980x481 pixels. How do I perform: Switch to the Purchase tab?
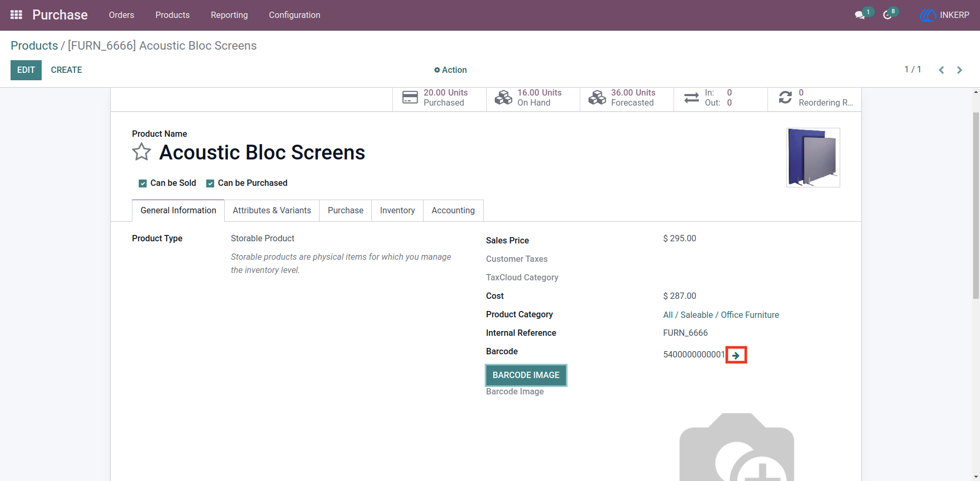(x=345, y=210)
